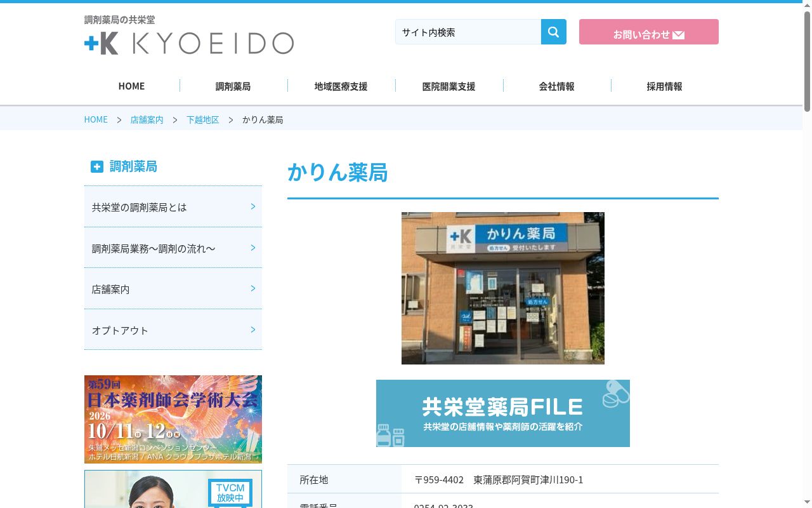Screen dimensions: 812x508
Task: Click the 所在地 table label
Action: 314,479
